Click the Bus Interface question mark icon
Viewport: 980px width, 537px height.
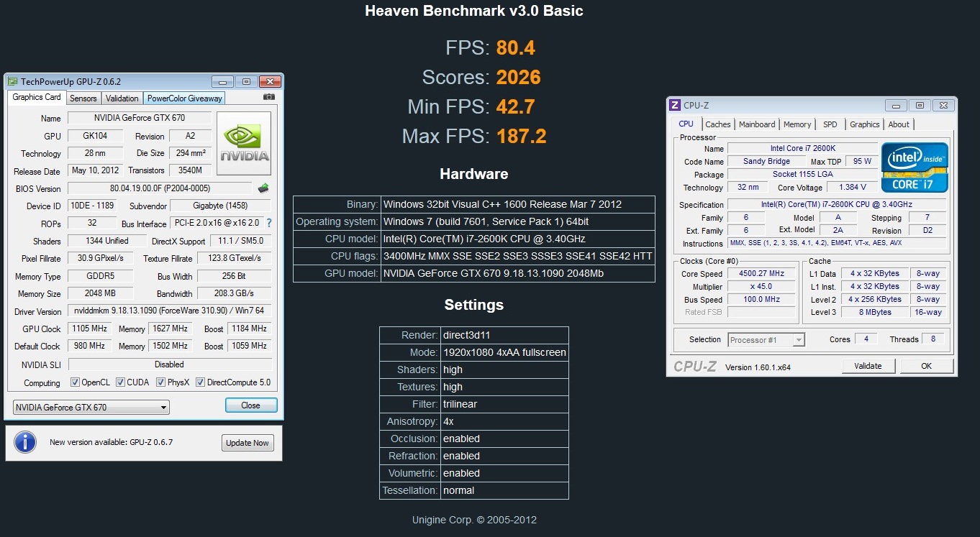[269, 224]
